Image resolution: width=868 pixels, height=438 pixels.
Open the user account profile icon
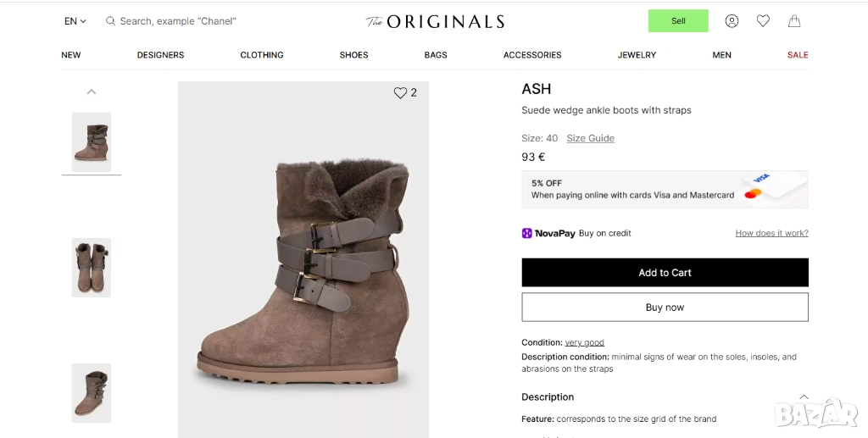coord(732,21)
